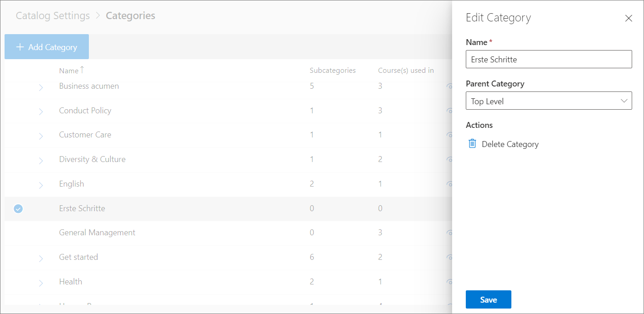This screenshot has height=314, width=644.
Task: Go to Catalog Settings breadcrumb
Action: point(53,16)
